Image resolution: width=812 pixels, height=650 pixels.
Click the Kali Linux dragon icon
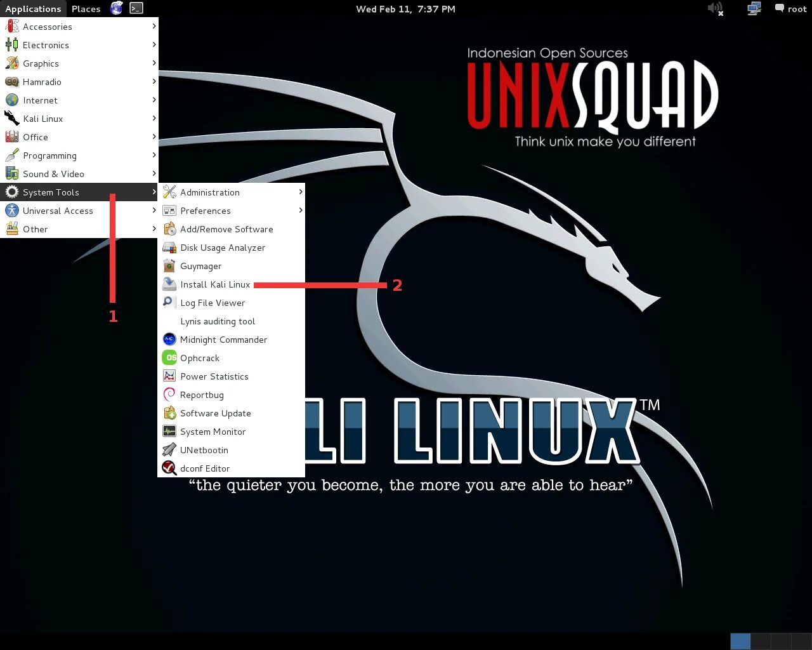(12, 119)
